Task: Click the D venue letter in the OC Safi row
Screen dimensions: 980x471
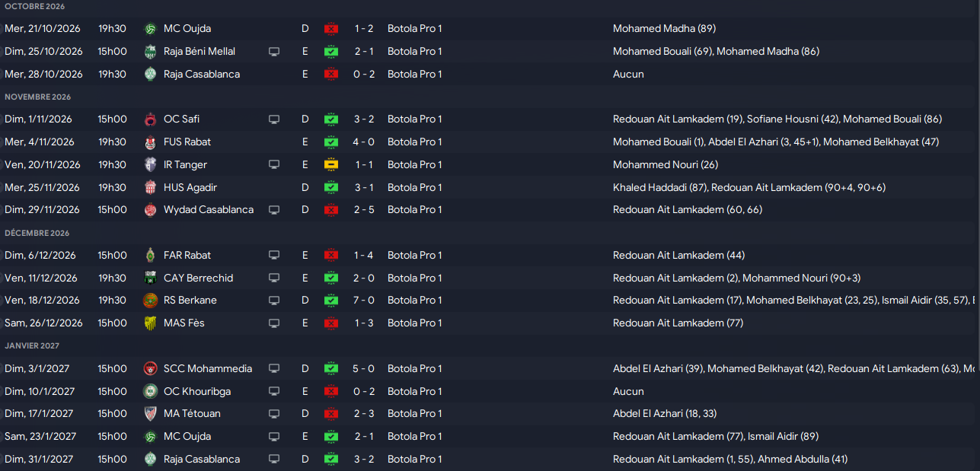Action: 305,119
